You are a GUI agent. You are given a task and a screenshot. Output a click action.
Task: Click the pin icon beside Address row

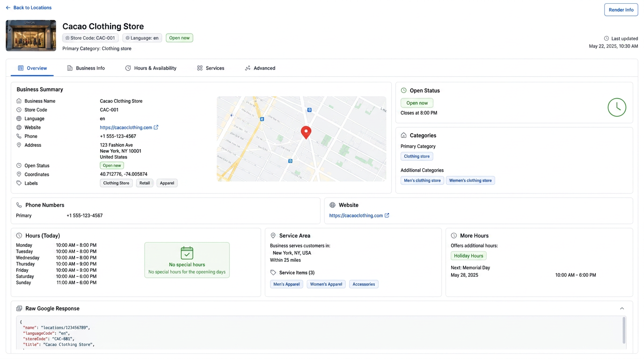tap(19, 145)
